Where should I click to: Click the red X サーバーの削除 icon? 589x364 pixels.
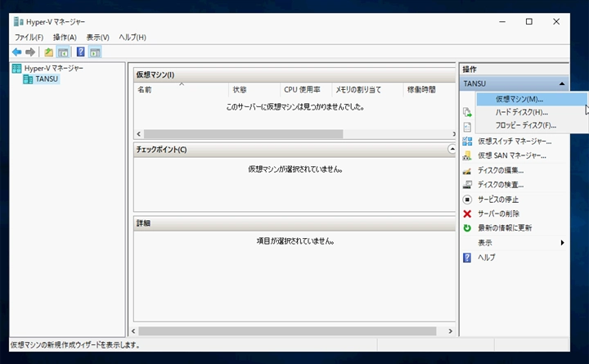(x=467, y=213)
